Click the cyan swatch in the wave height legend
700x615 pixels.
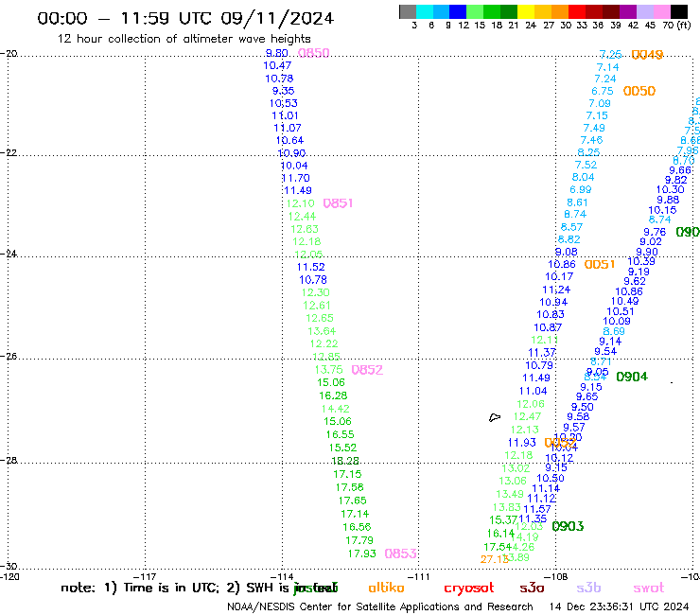pyautogui.click(x=425, y=11)
